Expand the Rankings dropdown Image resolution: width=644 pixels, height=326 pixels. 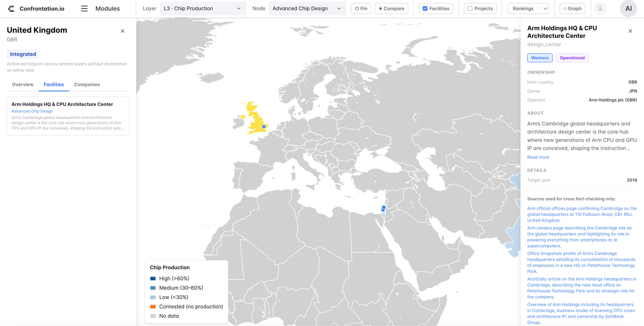(528, 9)
